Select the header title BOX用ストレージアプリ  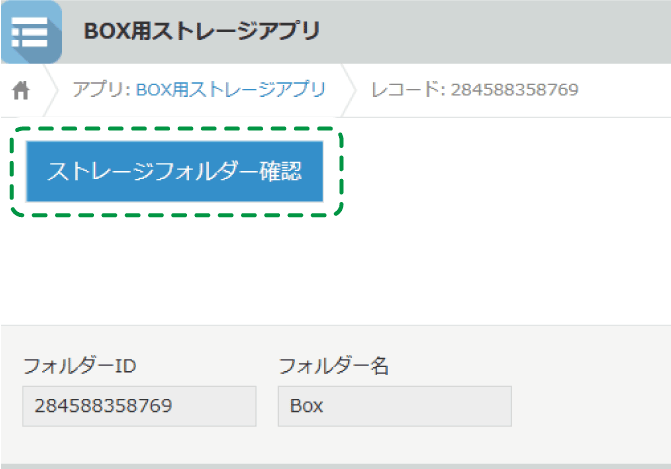coord(202,31)
